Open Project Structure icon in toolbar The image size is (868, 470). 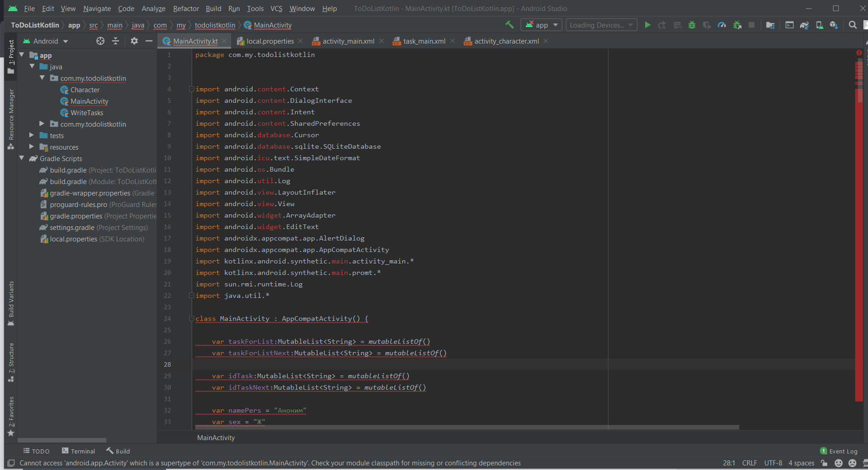770,25
